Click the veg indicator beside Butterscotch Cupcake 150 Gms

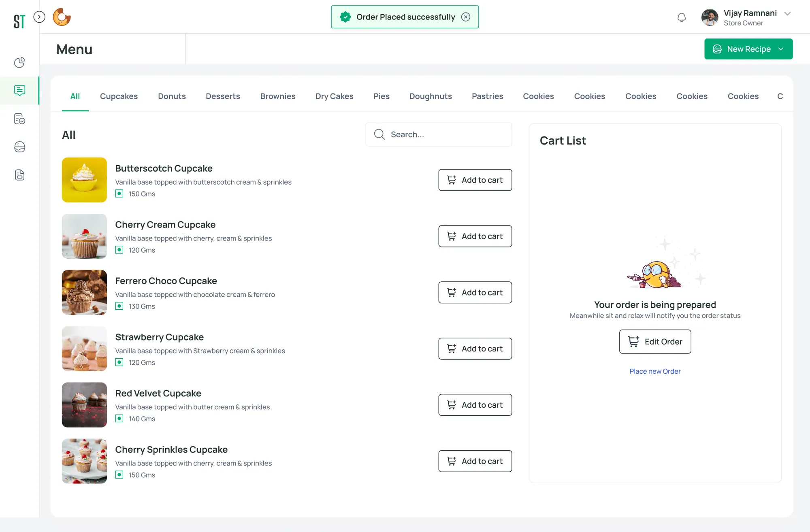[x=119, y=194]
